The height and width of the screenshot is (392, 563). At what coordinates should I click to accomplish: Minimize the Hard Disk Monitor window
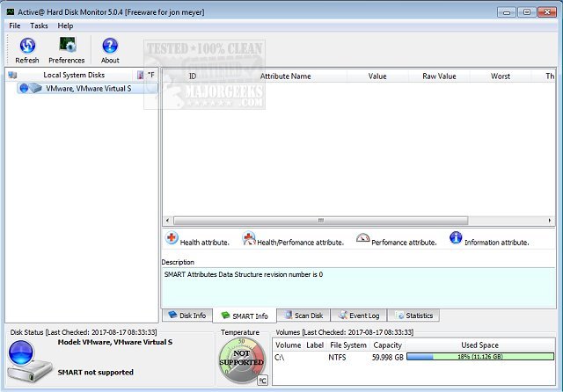pyautogui.click(x=507, y=12)
